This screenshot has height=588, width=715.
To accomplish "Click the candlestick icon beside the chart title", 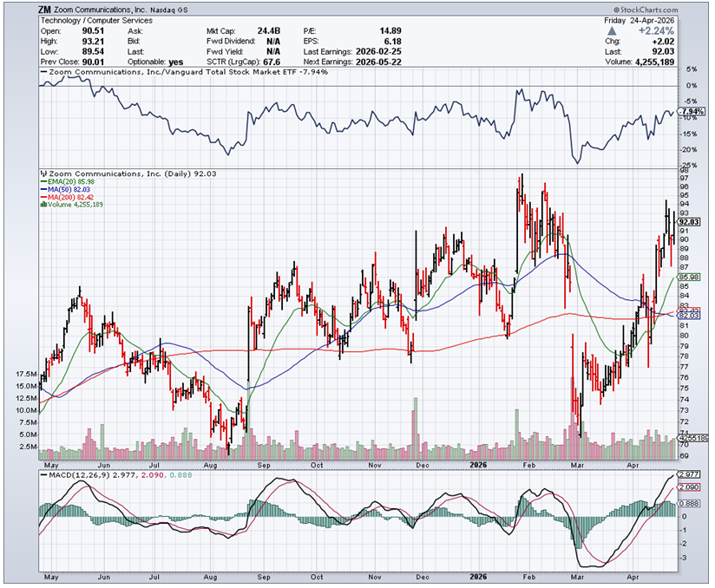I will pos(43,173).
